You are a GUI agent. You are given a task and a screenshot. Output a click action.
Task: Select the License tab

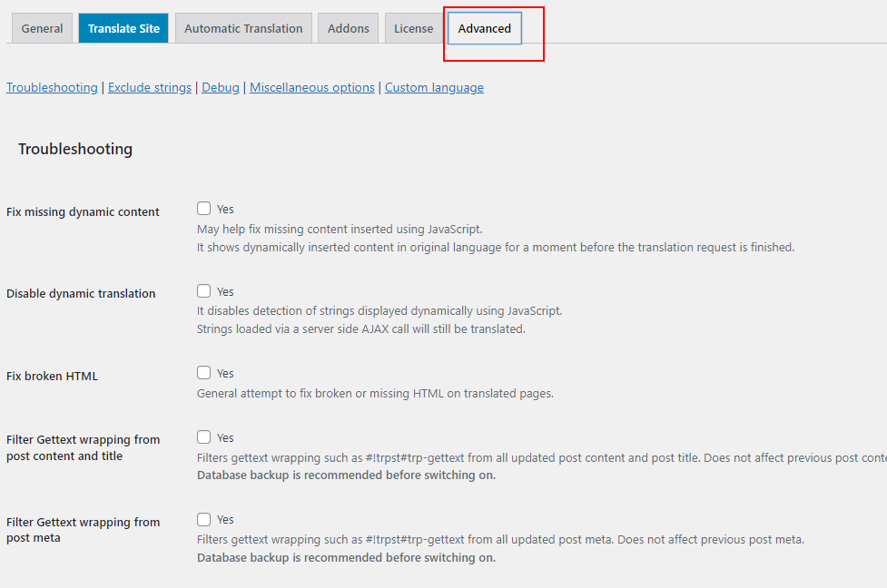click(413, 28)
